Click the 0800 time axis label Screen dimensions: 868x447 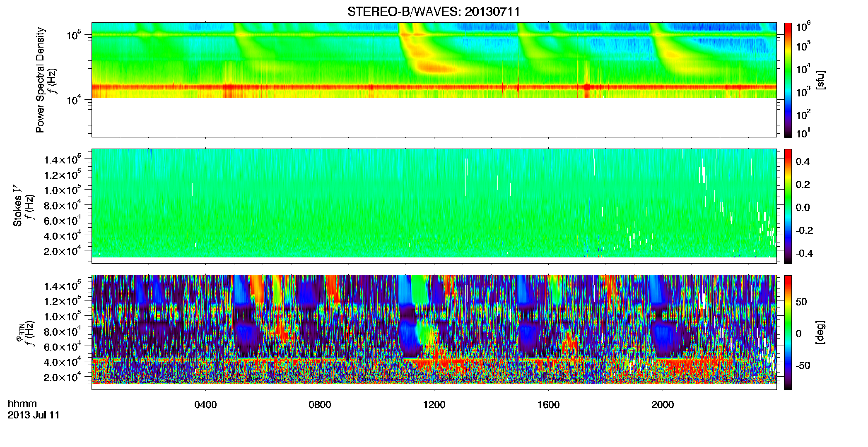click(320, 404)
